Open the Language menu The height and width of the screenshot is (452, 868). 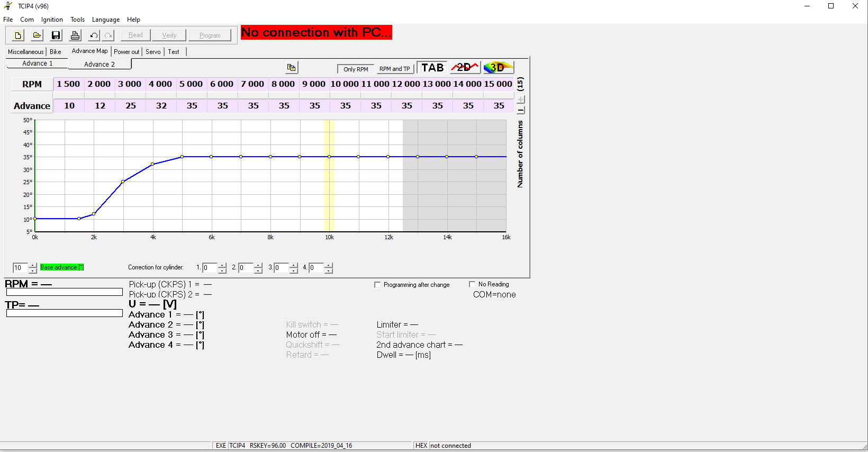tap(106, 20)
